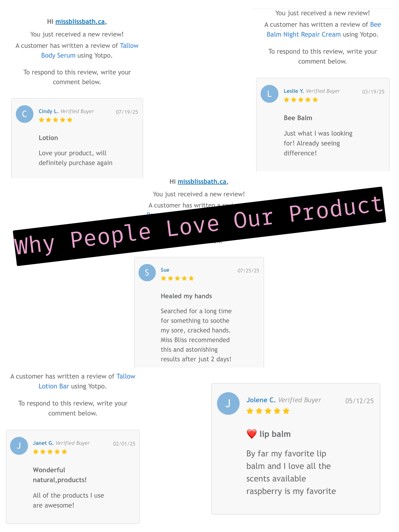Open the center missblissbath.ca link
The width and height of the screenshot is (399, 532).
[x=202, y=182]
